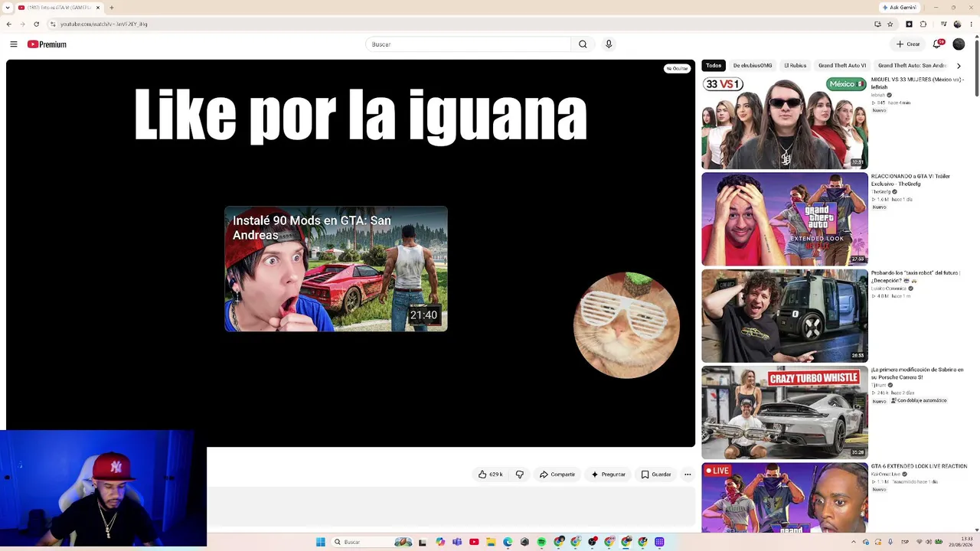Click the Ask Gemini button
Image resolution: width=980 pixels, height=551 pixels.
tap(899, 8)
